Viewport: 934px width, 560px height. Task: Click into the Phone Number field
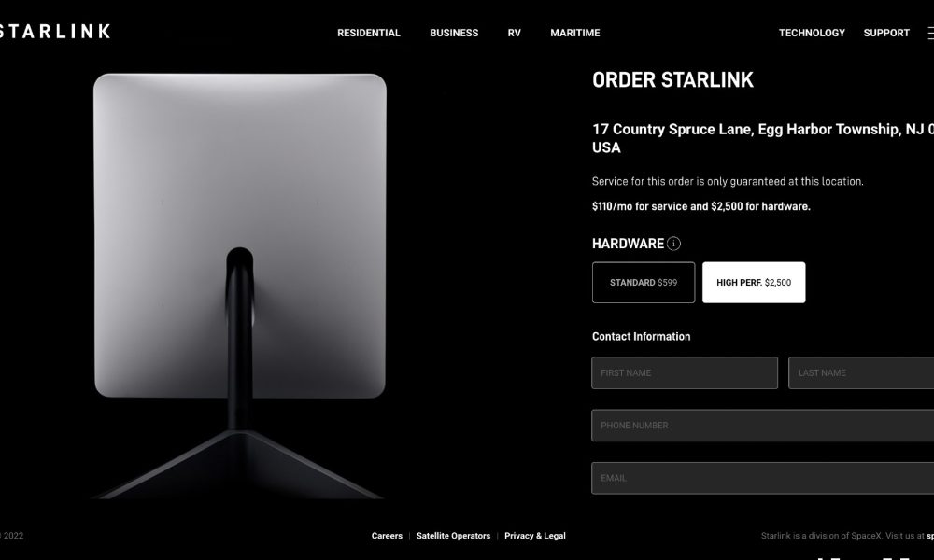[x=762, y=426]
